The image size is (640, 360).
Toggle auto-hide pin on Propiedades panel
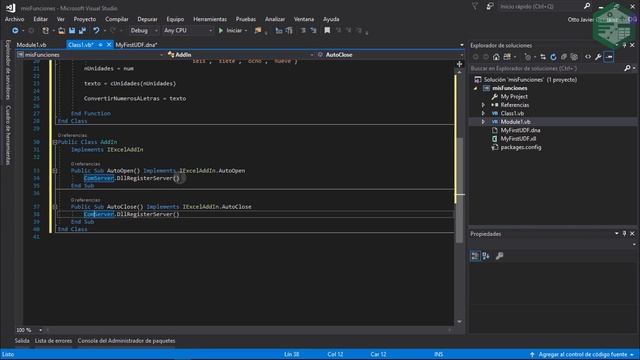[624, 233]
